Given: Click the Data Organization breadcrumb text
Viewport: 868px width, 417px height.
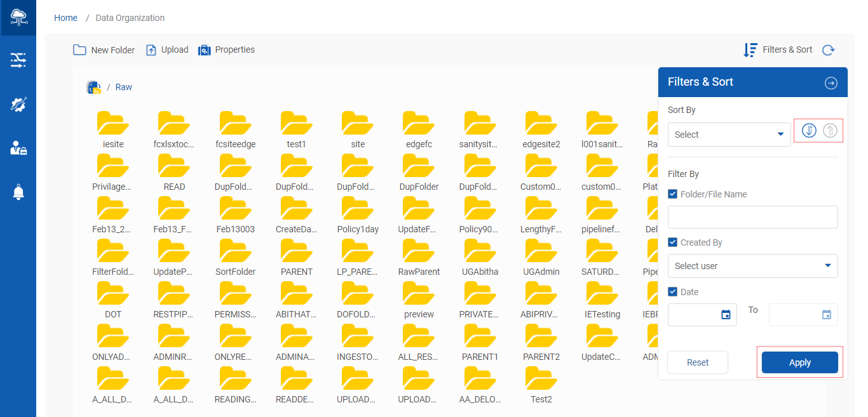Looking at the screenshot, I should 130,18.
